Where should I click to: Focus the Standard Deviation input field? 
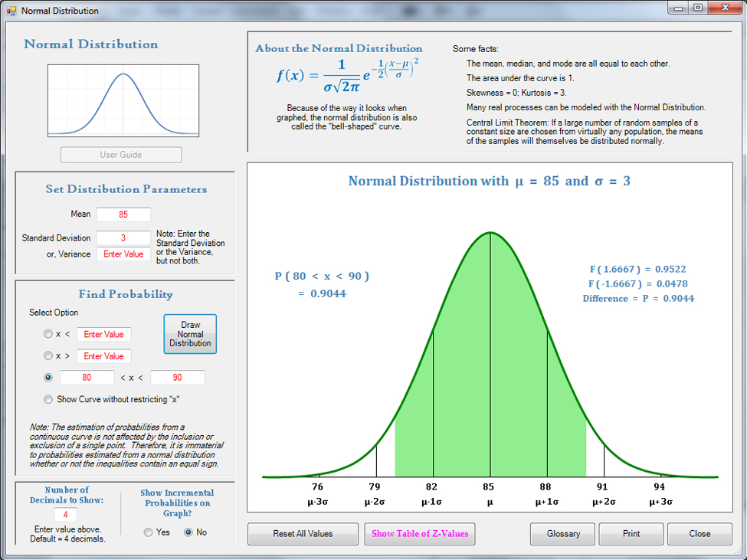[123, 238]
